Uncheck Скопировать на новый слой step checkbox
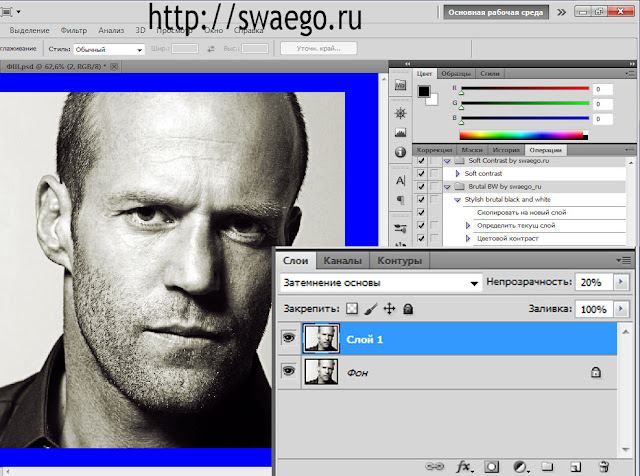This screenshot has height=476, width=640. click(421, 213)
